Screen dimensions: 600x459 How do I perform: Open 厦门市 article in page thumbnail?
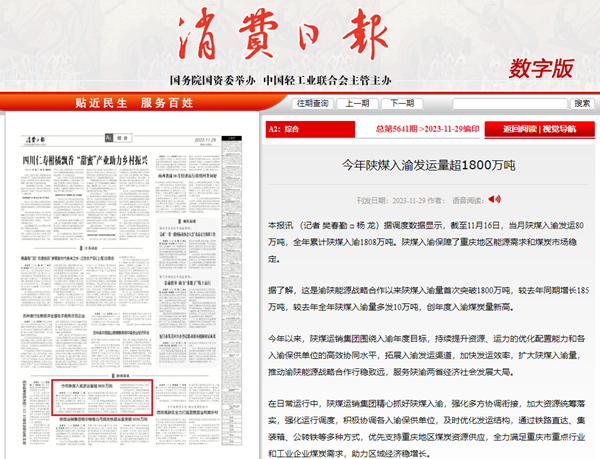[x=187, y=336]
